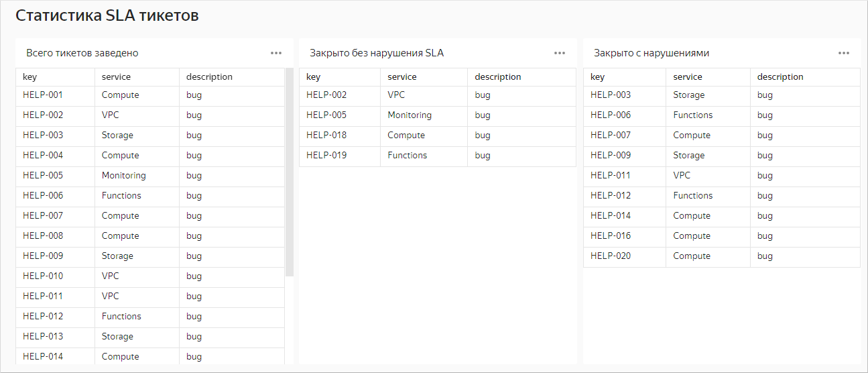Open the three-dot menu of 'Закрыто с нарушениями'

(844, 53)
